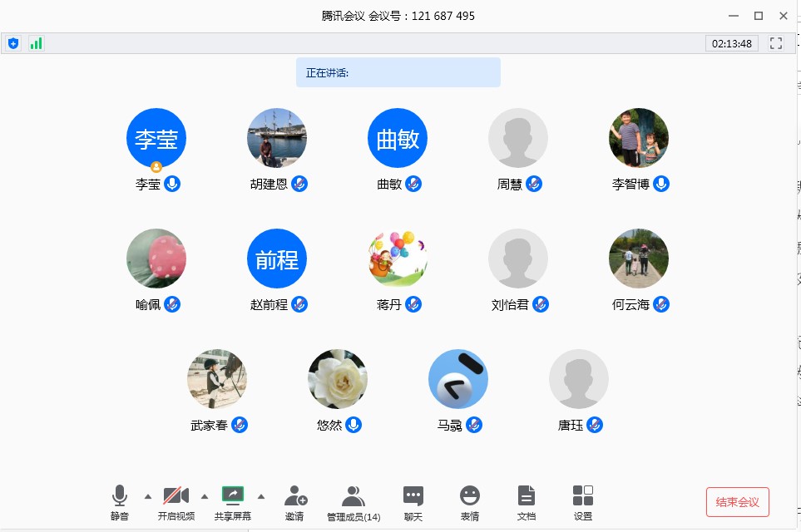The width and height of the screenshot is (801, 532).
Task: Expand video options arrow next to 开启视频
Action: pyautogui.click(x=205, y=496)
